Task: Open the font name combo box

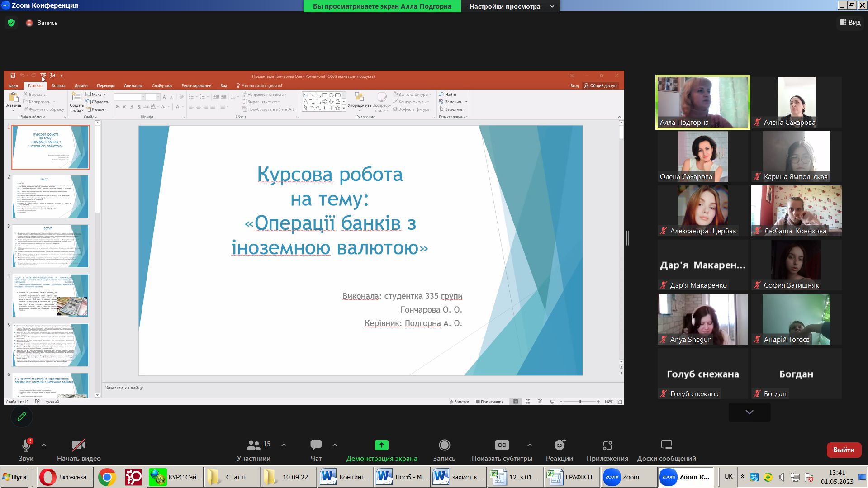Action: pyautogui.click(x=130, y=97)
